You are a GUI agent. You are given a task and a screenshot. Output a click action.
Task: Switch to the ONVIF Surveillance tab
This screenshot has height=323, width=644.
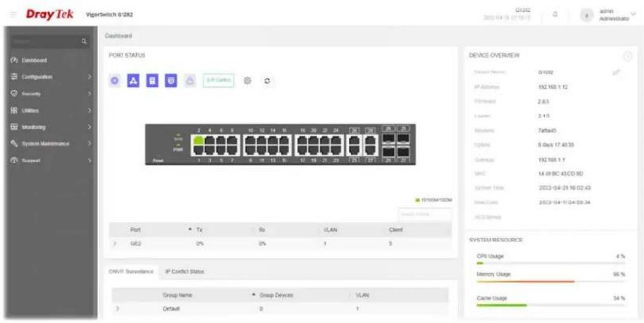pyautogui.click(x=131, y=272)
